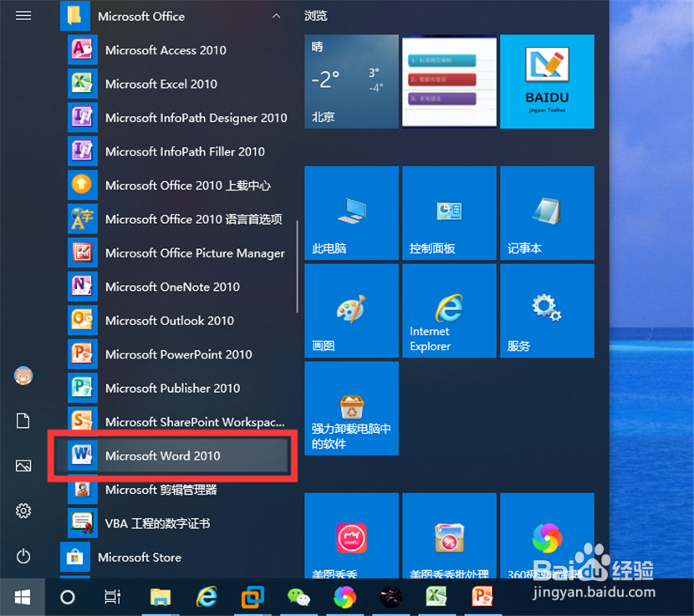The image size is (694, 616).
Task: Expand the Start menu hamburger navigation
Action: (23, 16)
